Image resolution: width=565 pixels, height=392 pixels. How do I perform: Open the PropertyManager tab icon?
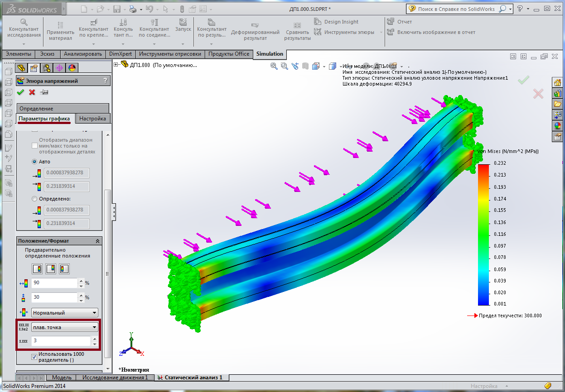34,68
